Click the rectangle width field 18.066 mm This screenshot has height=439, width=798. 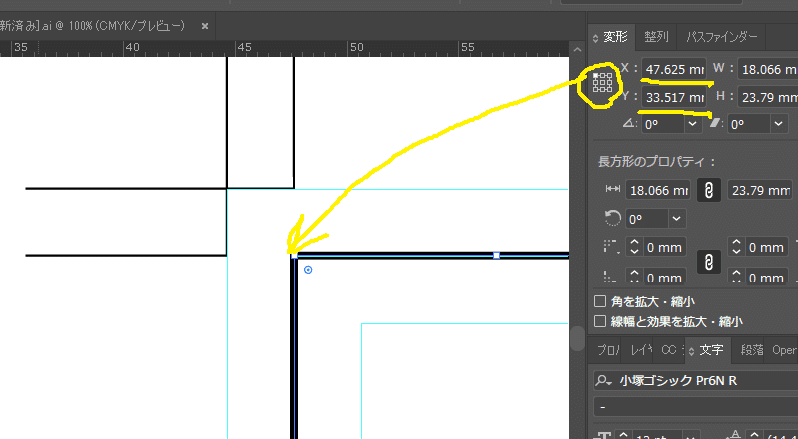658,190
